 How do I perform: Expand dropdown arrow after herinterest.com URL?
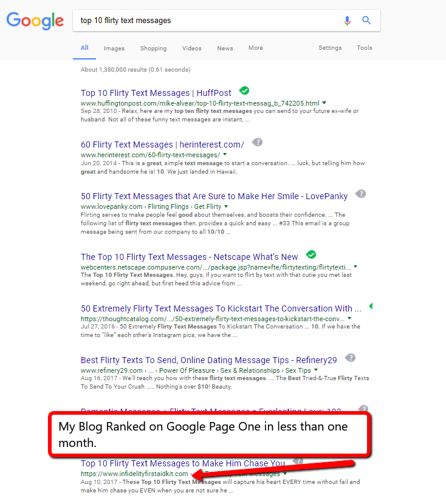click(x=225, y=155)
